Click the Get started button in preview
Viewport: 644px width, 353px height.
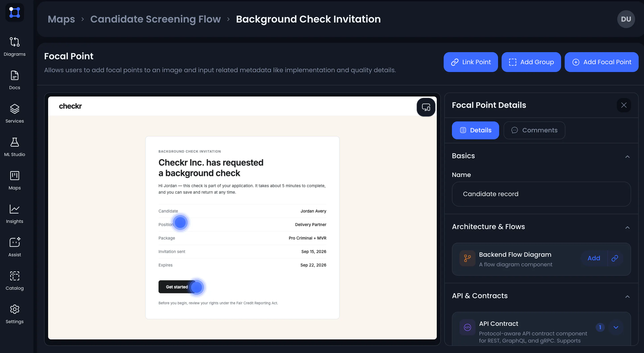click(x=177, y=287)
